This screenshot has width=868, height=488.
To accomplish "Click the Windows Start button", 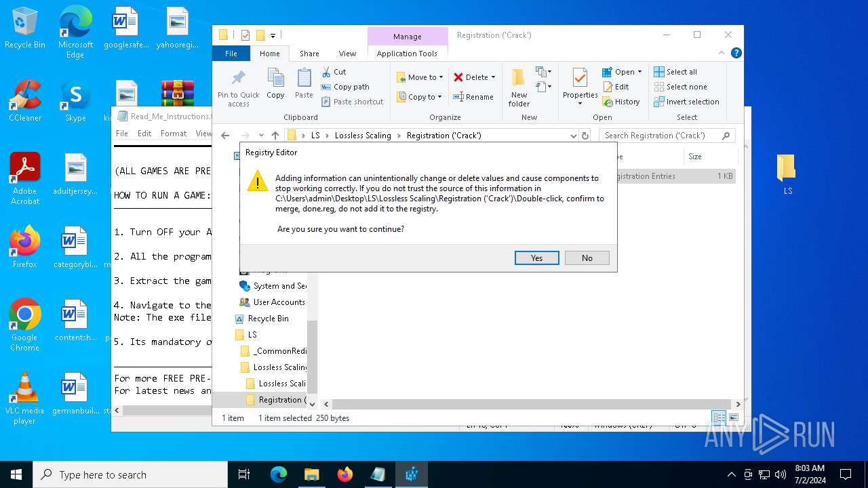I will pos(16,474).
